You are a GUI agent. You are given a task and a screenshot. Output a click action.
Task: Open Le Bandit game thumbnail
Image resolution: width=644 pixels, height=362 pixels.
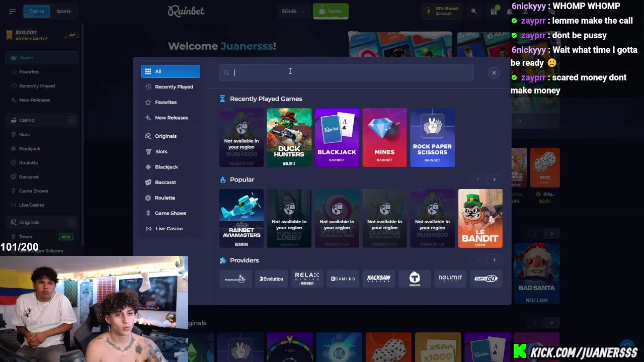coord(480,218)
